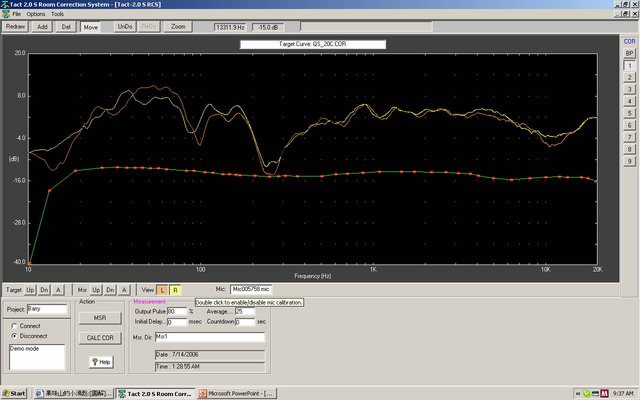Select correction preset 2
Image resolution: width=640 pixels, height=400 pixels.
(629, 78)
